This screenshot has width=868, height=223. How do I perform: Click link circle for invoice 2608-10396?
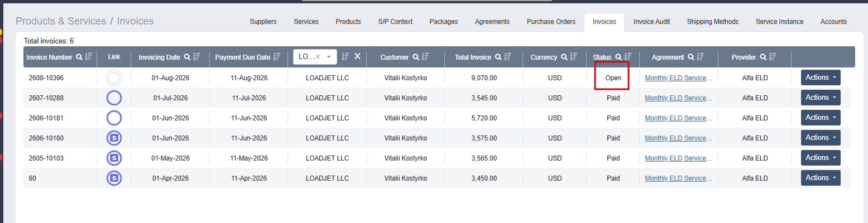point(114,77)
